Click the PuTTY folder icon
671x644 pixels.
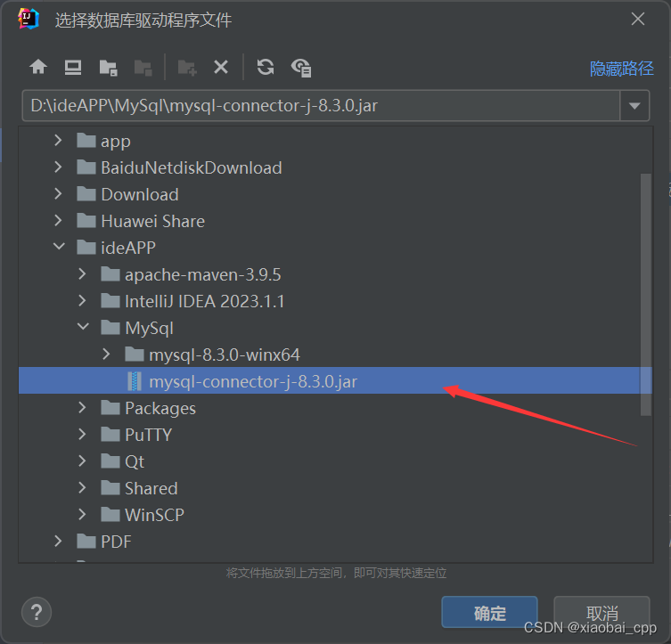(x=110, y=435)
